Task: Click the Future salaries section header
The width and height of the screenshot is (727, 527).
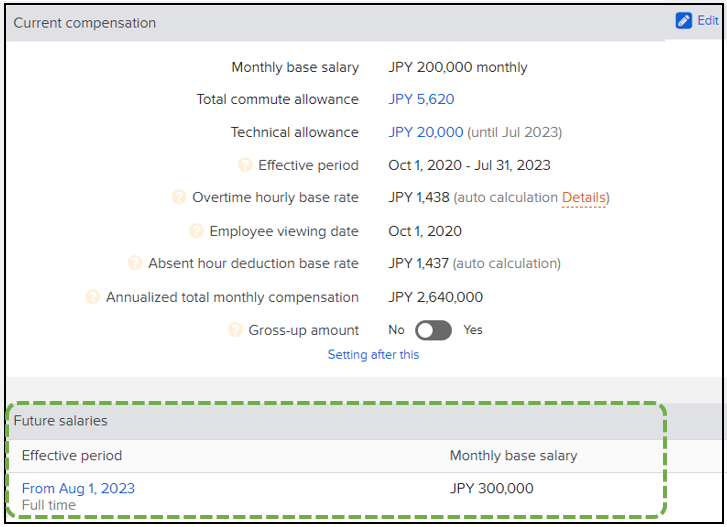Action: 61,421
